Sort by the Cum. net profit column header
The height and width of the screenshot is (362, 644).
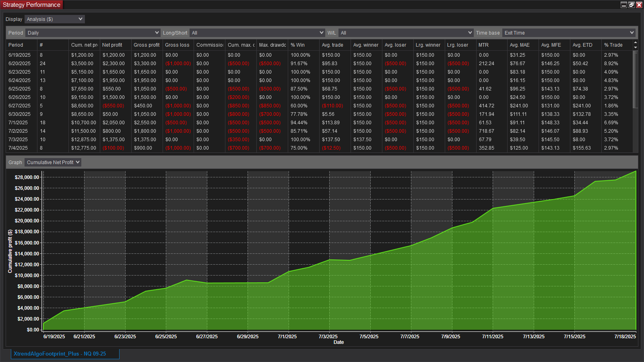[x=84, y=45]
